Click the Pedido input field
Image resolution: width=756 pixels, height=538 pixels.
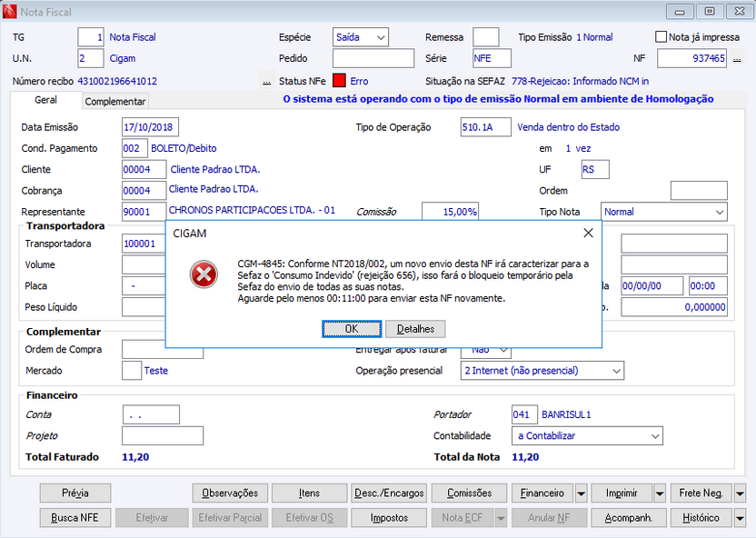click(x=373, y=58)
